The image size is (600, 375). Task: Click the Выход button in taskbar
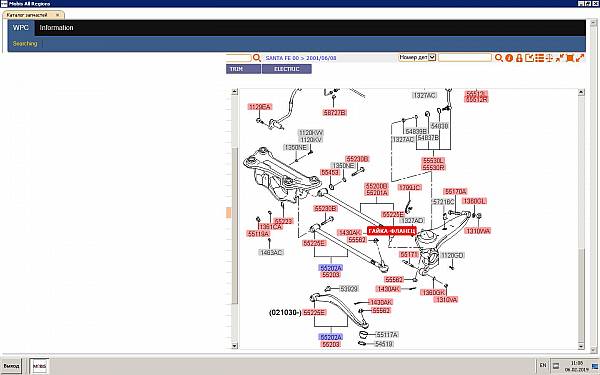point(11,366)
